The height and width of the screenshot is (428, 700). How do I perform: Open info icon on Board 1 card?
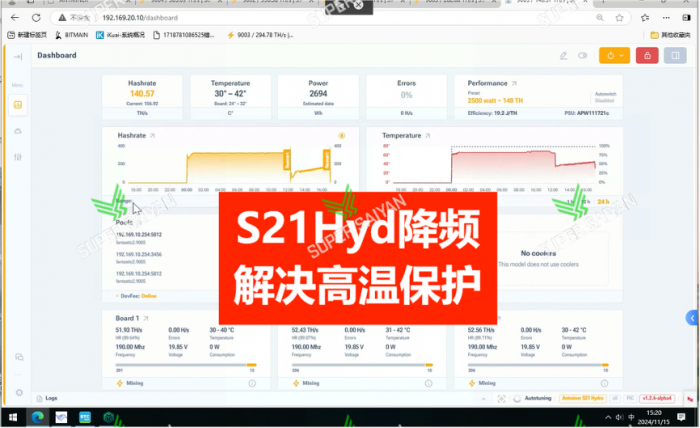(252, 383)
